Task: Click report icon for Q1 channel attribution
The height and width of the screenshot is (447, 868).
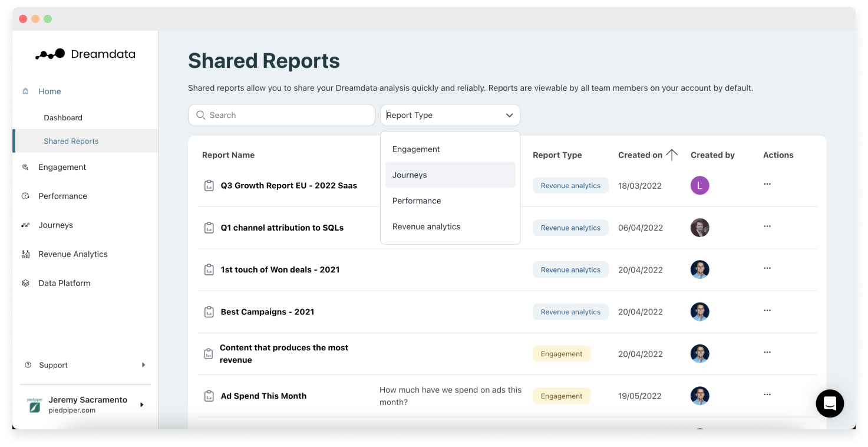Action: tap(209, 228)
